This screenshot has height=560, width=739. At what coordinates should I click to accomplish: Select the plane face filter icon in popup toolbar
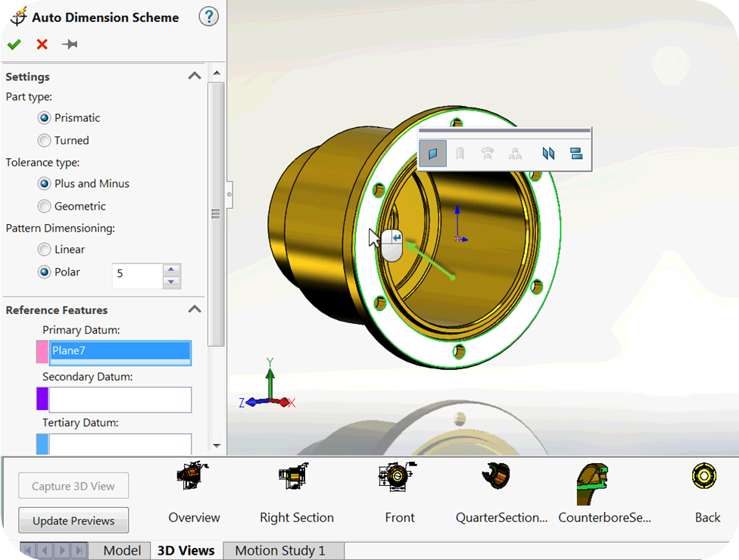click(x=432, y=154)
